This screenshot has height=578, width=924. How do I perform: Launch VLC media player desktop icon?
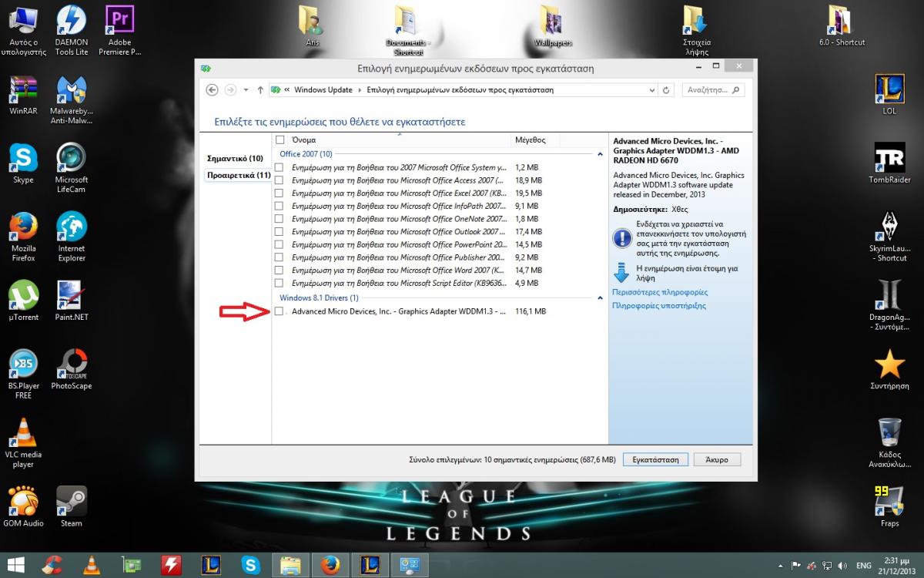pyautogui.click(x=23, y=443)
